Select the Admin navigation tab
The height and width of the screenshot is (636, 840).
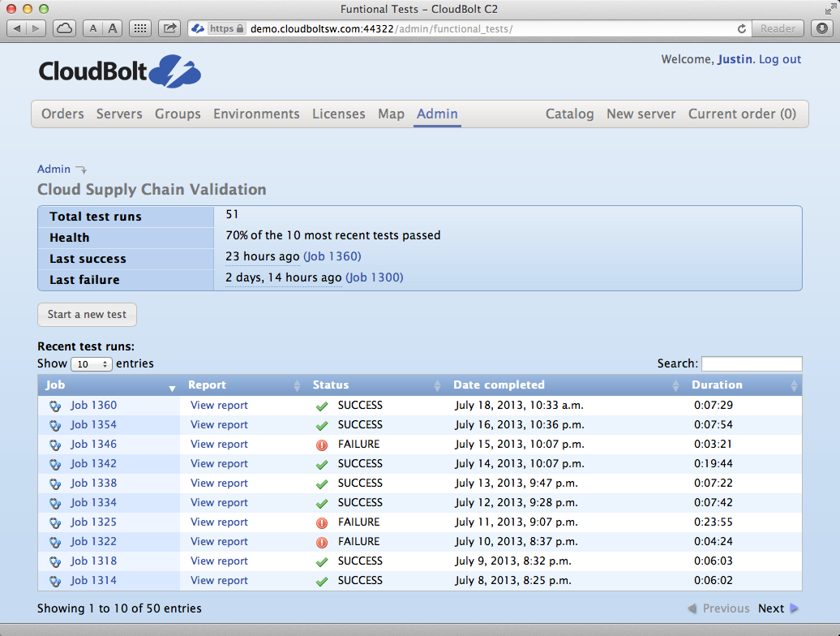pos(437,114)
